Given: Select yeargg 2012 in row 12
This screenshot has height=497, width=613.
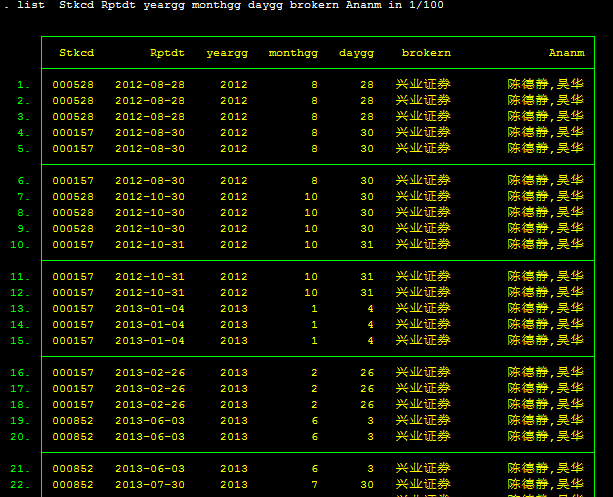Looking at the screenshot, I should click(234, 293).
